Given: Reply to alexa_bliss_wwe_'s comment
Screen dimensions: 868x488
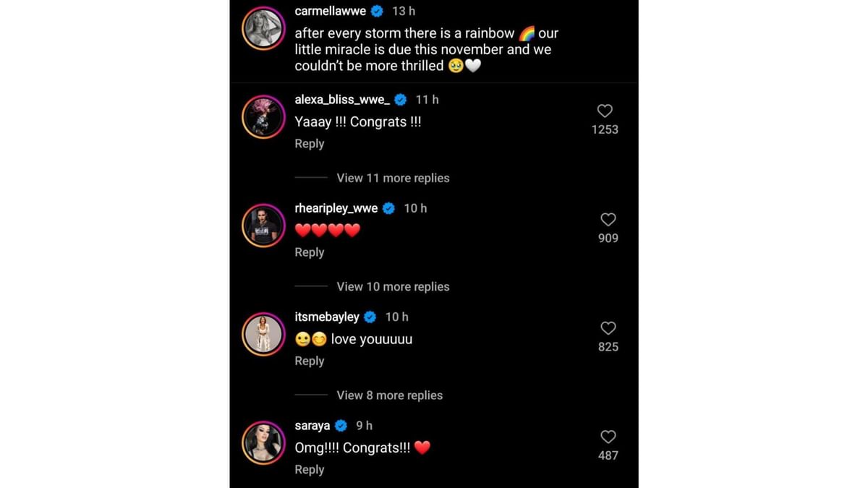Looking at the screenshot, I should 309,144.
